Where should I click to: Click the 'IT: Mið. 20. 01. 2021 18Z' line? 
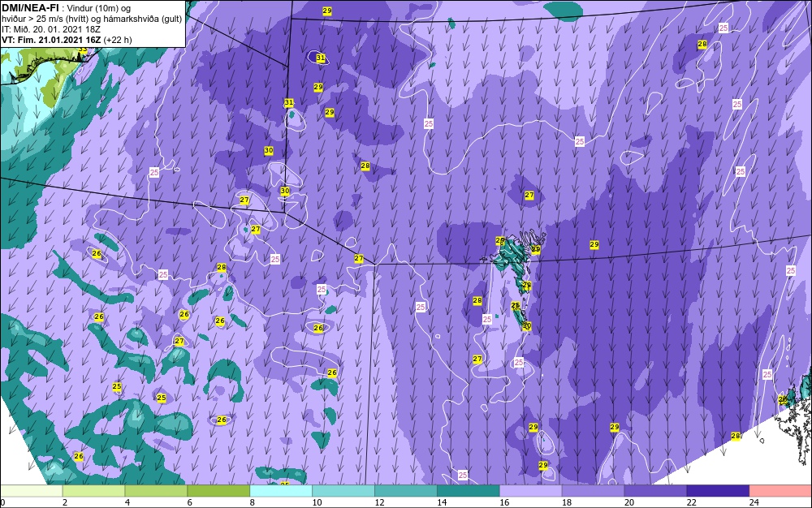click(x=51, y=29)
